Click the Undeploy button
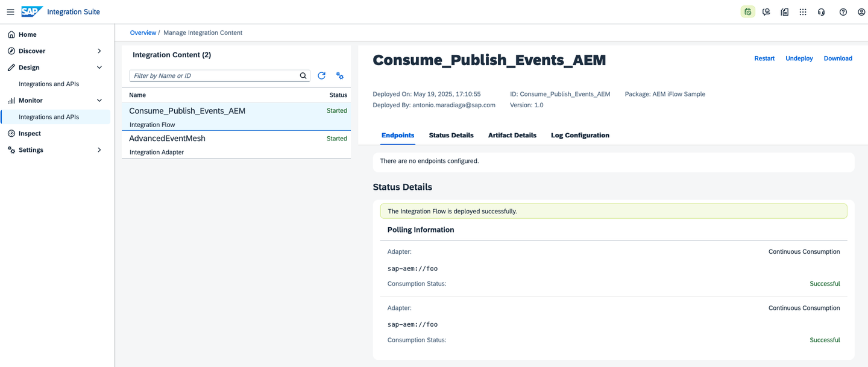This screenshot has width=868, height=367. (x=799, y=58)
